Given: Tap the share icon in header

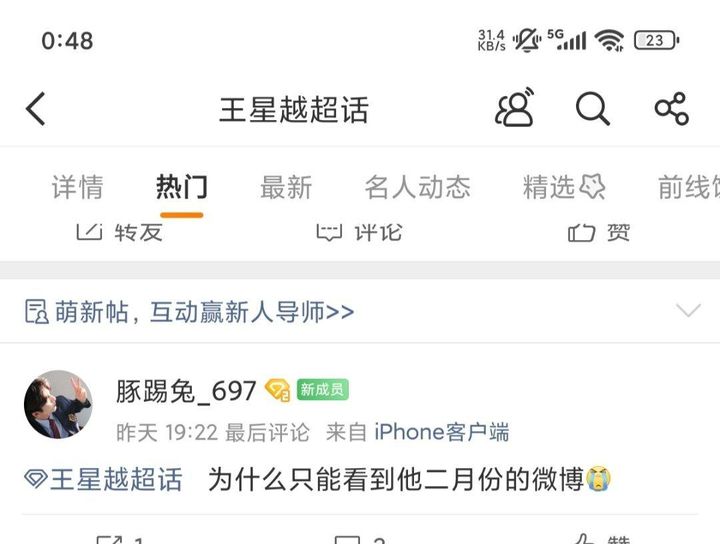Looking at the screenshot, I should point(671,109).
